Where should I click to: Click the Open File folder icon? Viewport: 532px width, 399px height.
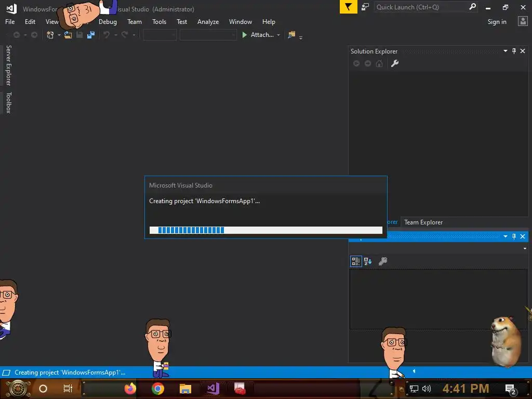point(68,35)
